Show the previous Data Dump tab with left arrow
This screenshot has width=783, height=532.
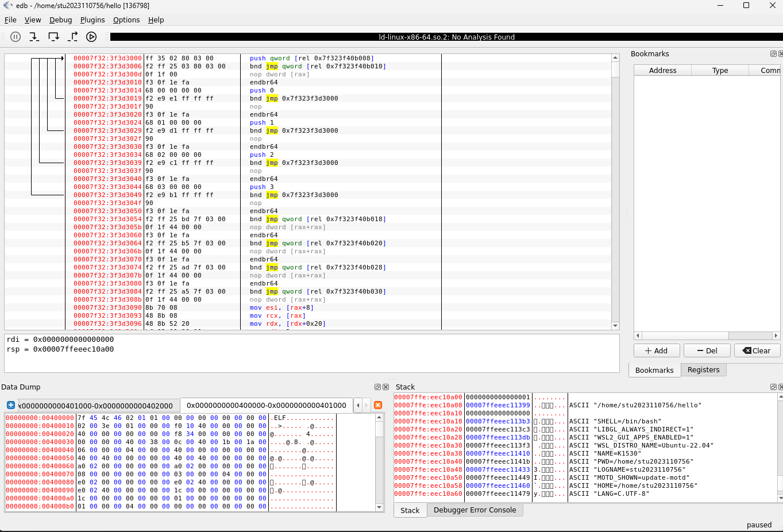point(358,405)
